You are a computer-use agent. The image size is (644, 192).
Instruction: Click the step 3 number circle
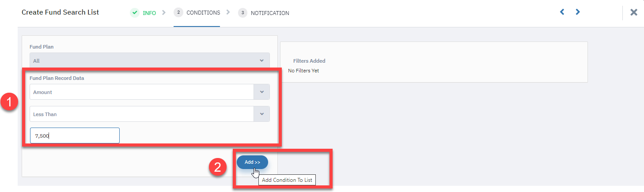click(x=242, y=13)
